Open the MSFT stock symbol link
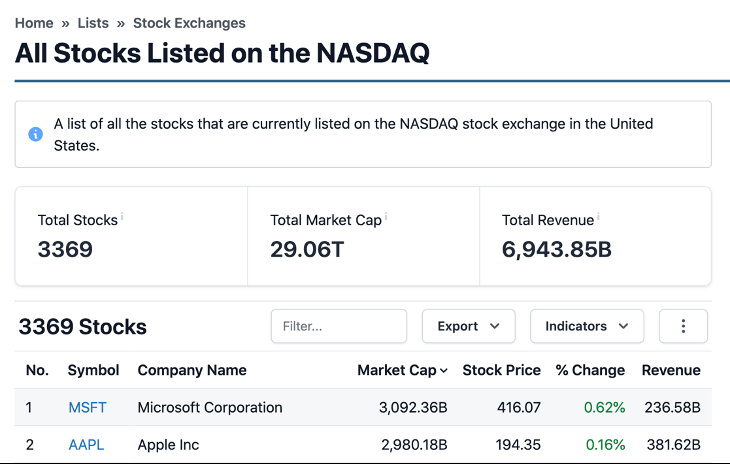The height and width of the screenshot is (464, 730). pos(87,407)
